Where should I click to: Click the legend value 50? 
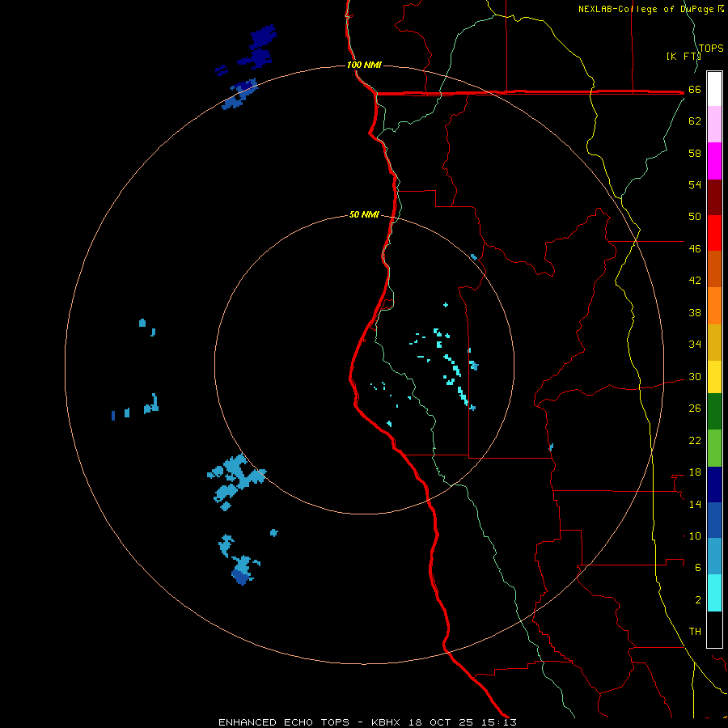coord(695,216)
